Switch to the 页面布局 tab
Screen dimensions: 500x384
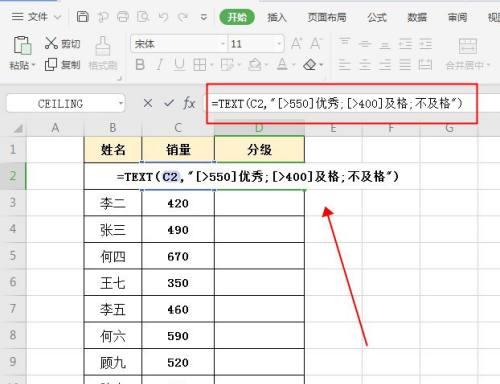coord(327,17)
